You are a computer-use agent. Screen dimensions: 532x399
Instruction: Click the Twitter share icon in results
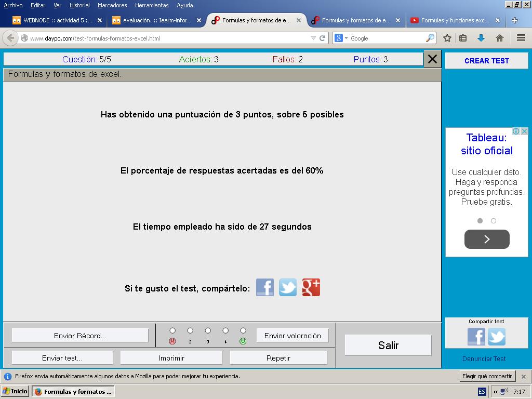(x=288, y=287)
